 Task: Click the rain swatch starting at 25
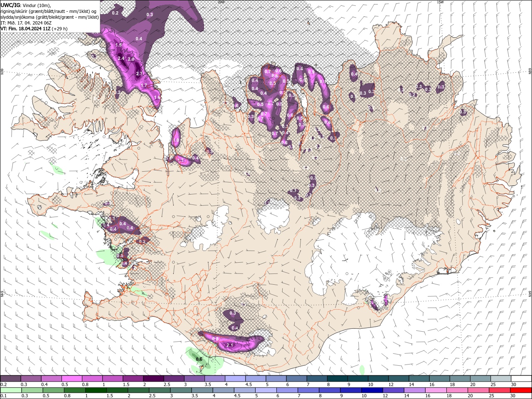point(499,390)
